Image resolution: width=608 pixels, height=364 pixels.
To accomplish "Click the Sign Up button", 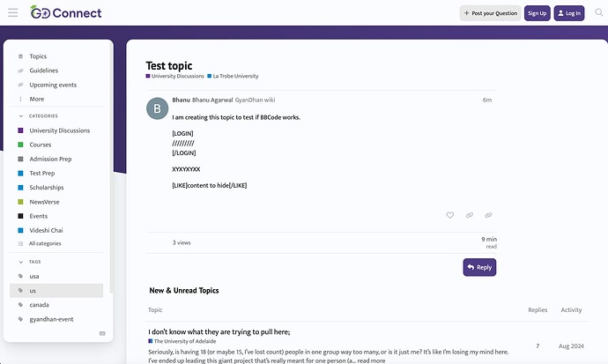I will (537, 13).
